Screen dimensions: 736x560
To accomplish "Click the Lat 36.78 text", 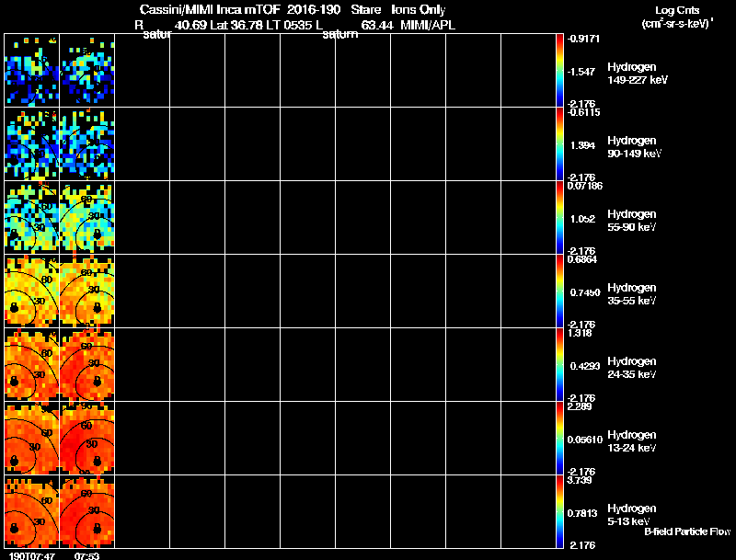I will 236,26.
